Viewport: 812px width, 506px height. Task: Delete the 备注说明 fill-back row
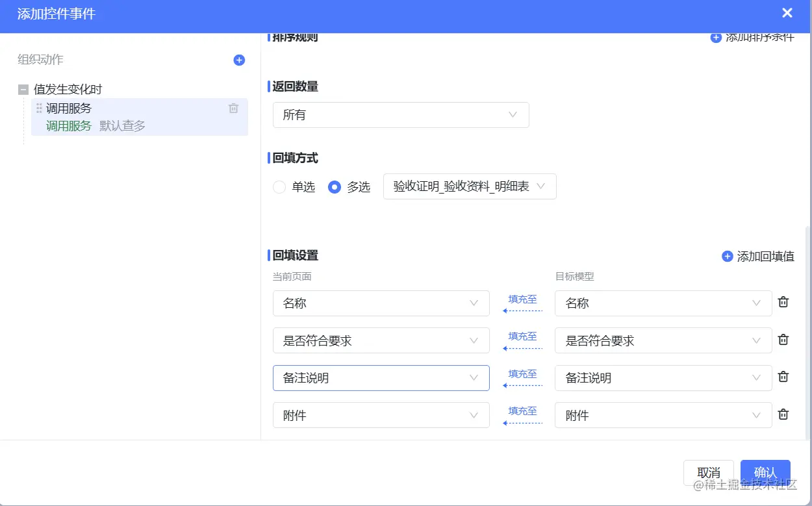[783, 377]
